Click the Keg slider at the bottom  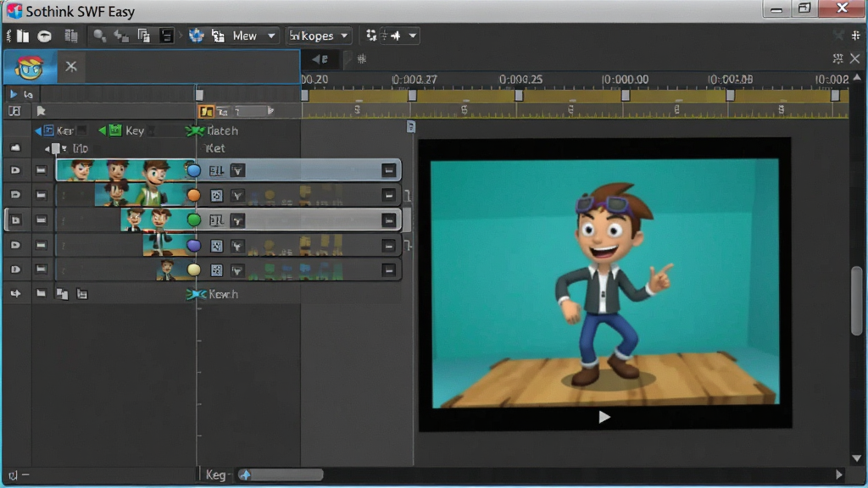281,474
